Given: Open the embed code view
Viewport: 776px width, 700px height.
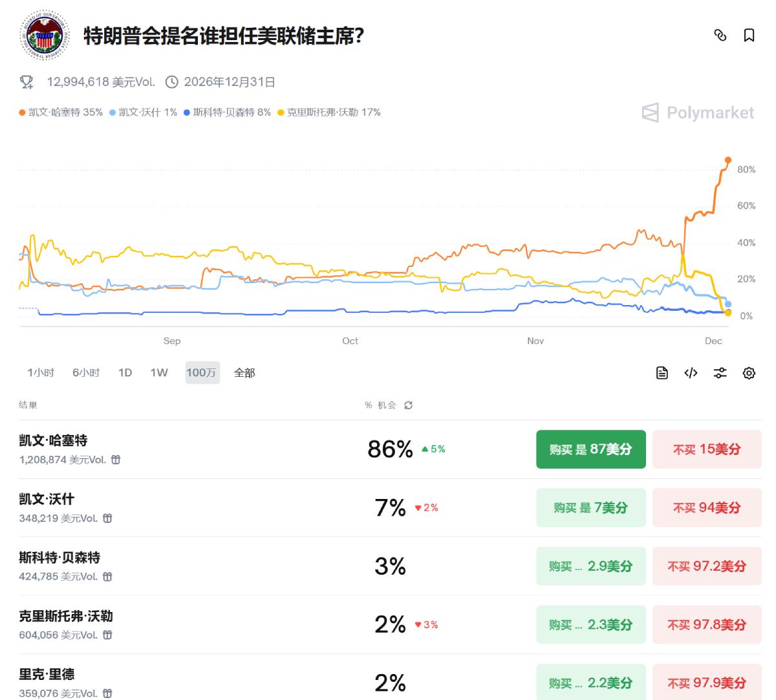Looking at the screenshot, I should [690, 373].
